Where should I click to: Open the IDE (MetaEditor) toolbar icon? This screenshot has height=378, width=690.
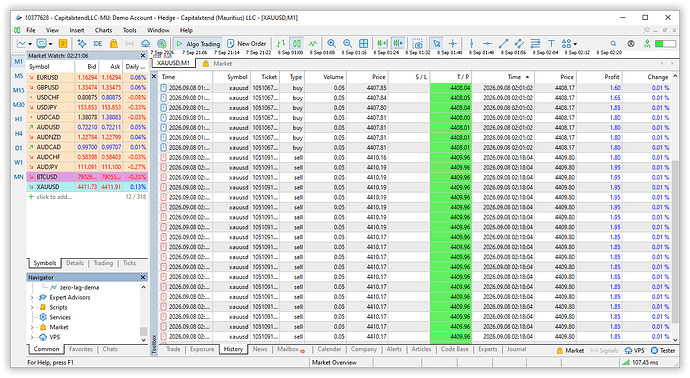98,44
